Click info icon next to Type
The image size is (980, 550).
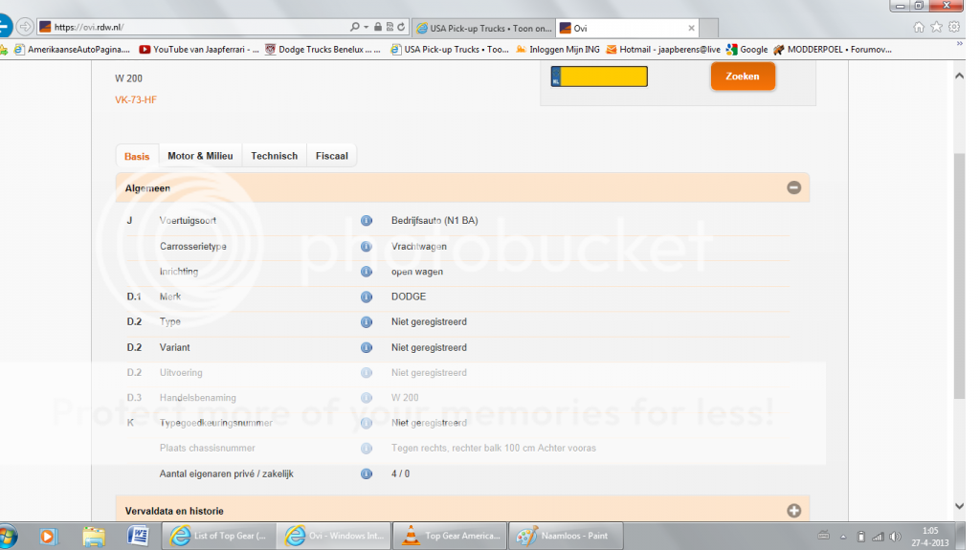367,322
